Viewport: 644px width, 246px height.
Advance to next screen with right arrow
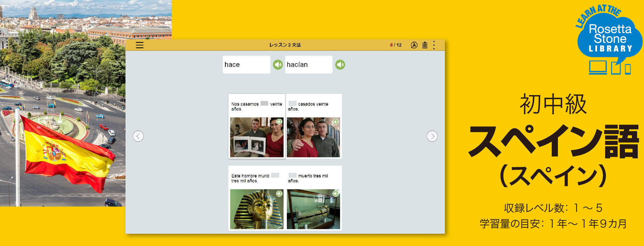click(x=432, y=136)
